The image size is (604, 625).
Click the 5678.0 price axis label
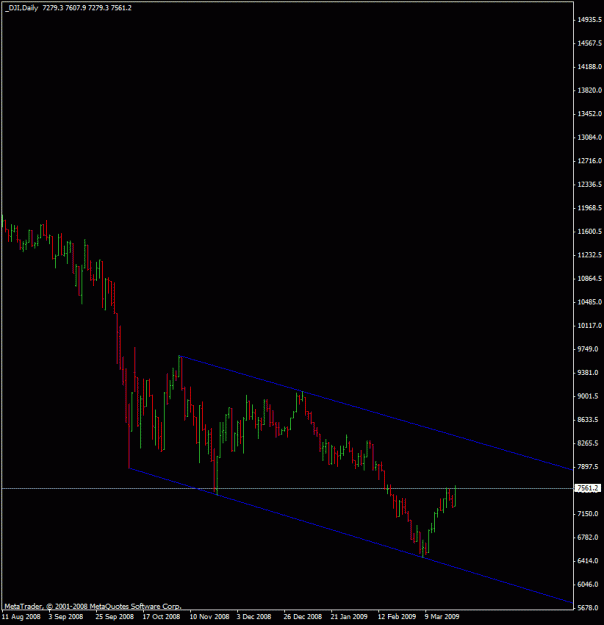click(x=588, y=608)
